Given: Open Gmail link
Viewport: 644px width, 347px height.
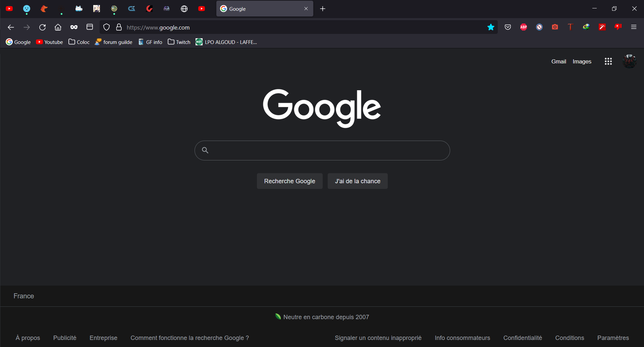Looking at the screenshot, I should (x=558, y=61).
